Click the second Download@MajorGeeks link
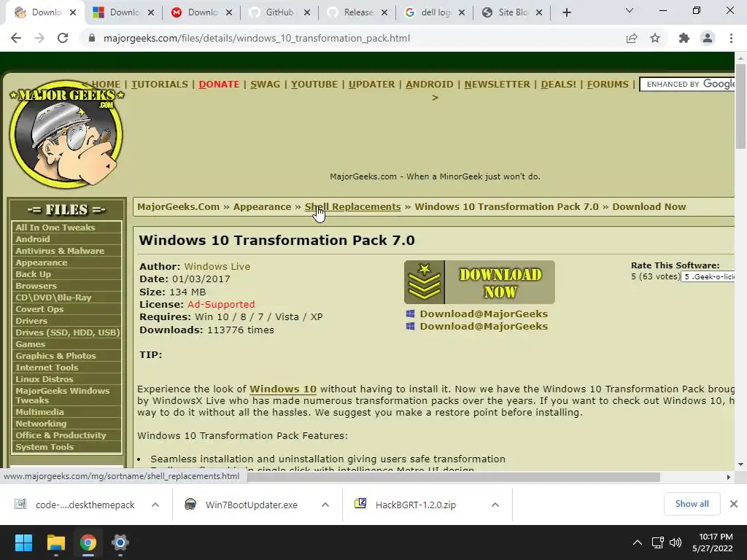Screen dimensions: 747x560 [x=484, y=326]
